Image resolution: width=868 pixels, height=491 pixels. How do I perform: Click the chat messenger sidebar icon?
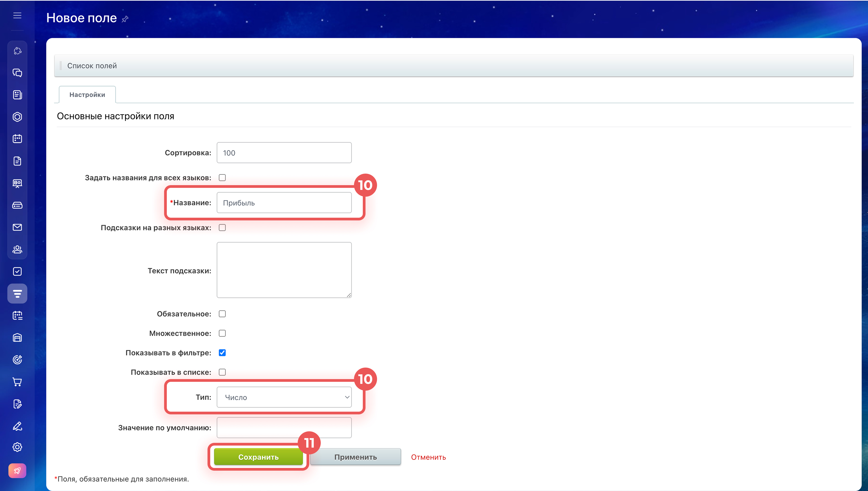point(17,73)
